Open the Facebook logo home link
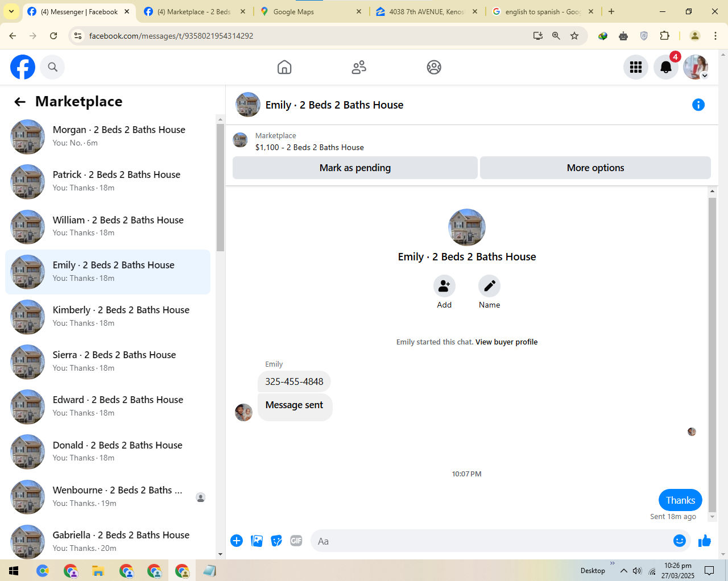Image resolution: width=728 pixels, height=581 pixels. 23,67
